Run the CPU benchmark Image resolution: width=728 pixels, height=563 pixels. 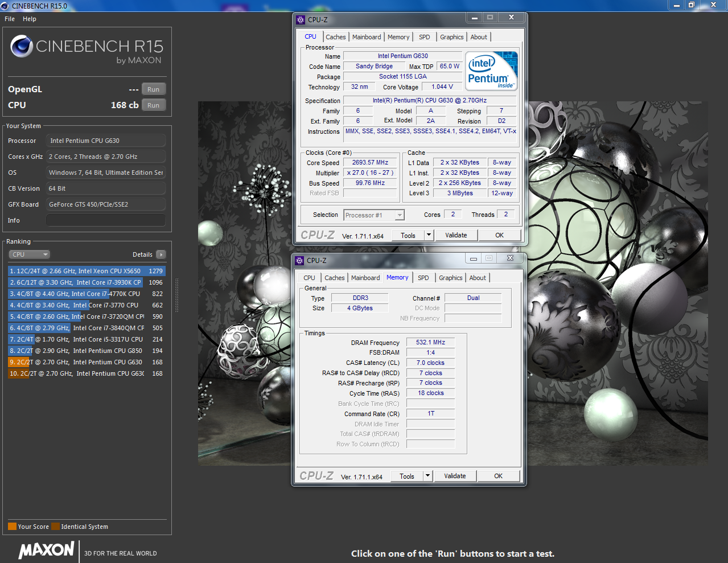(x=154, y=105)
